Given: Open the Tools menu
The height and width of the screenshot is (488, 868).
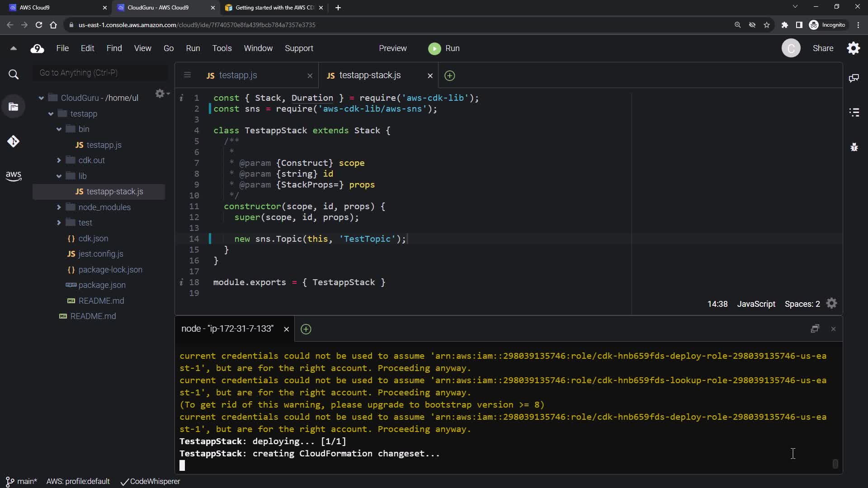Looking at the screenshot, I should (x=222, y=48).
